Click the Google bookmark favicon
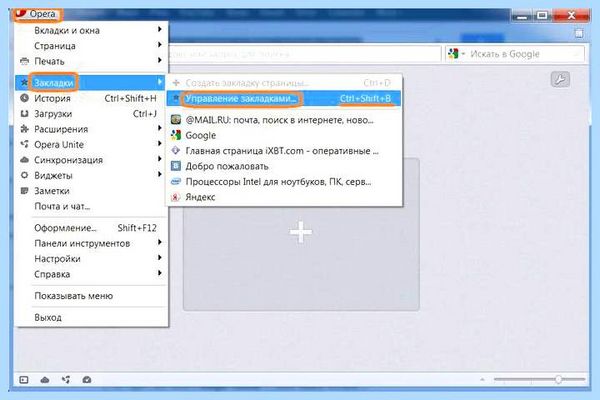Screen dimensions: 600x400 176,135
